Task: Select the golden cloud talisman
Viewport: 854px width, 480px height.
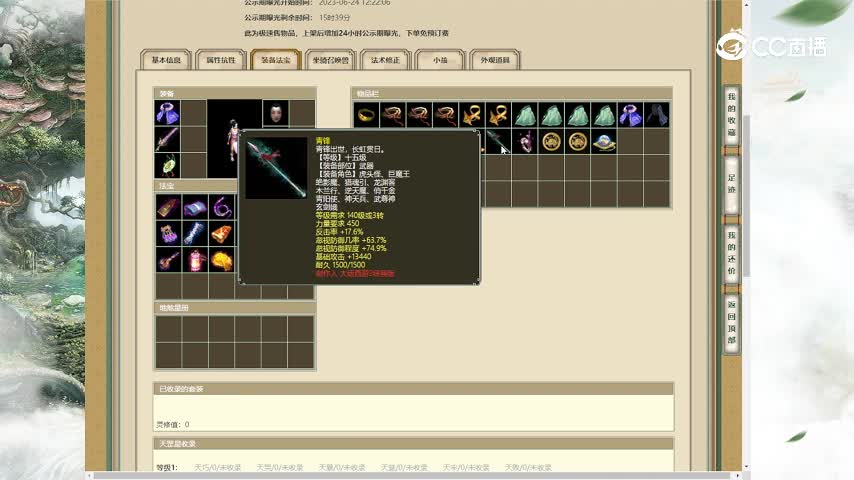Action: [x=222, y=260]
